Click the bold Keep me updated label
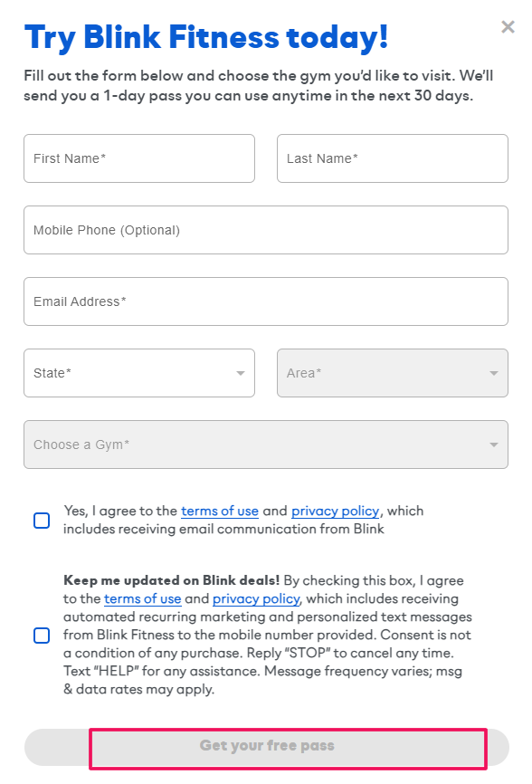The image size is (532, 784). click(171, 580)
